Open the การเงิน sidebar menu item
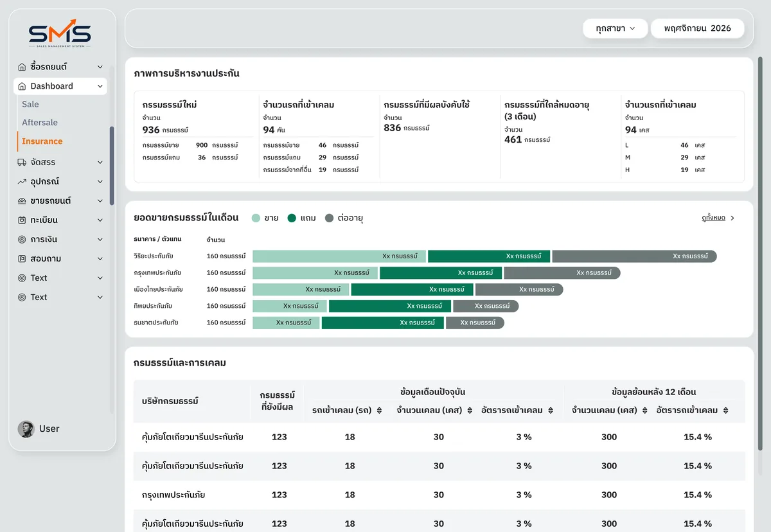Viewport: 771px width, 532px height. coord(60,240)
